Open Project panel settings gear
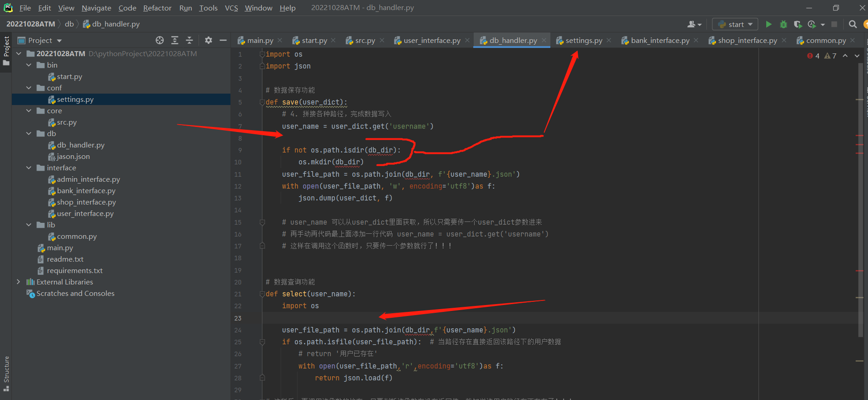This screenshot has width=868, height=400. 209,40
